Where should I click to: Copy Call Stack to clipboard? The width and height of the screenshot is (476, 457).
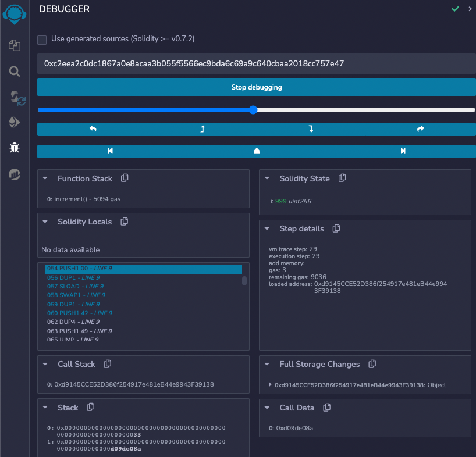[108, 363]
